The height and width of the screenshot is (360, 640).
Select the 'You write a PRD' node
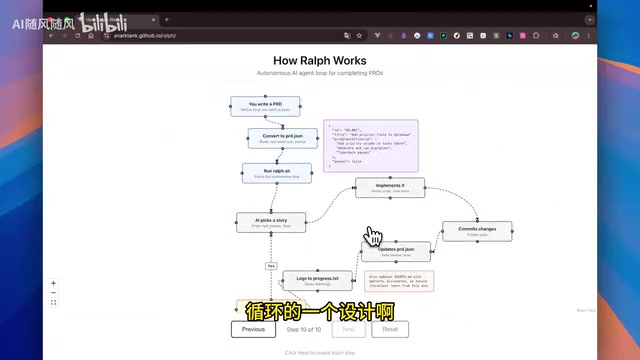(x=265, y=107)
